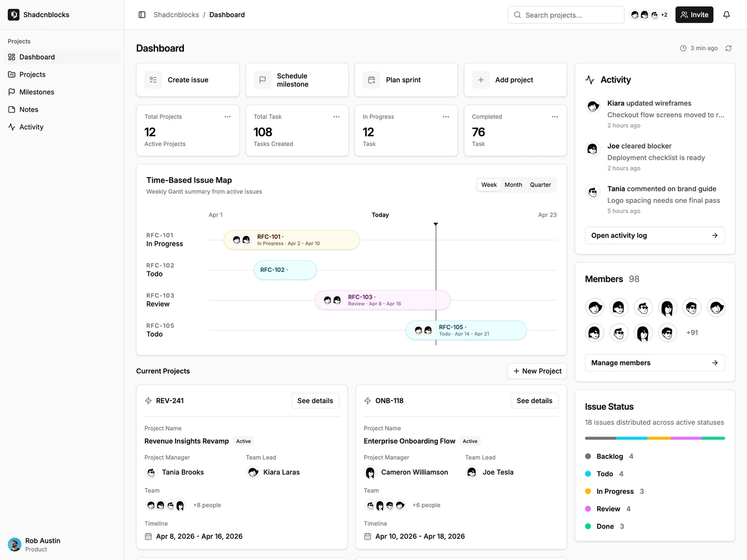
Task: Open the In Progress card options menu
Action: [446, 117]
